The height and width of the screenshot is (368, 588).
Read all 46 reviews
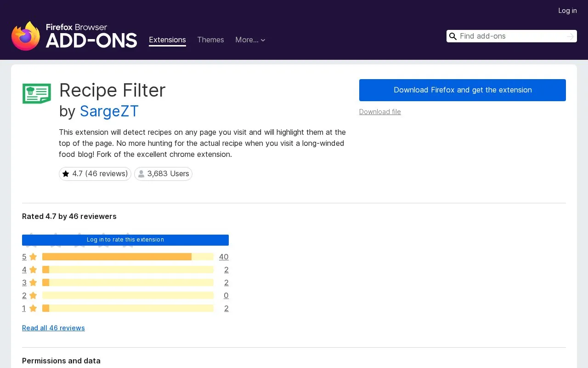point(53,328)
